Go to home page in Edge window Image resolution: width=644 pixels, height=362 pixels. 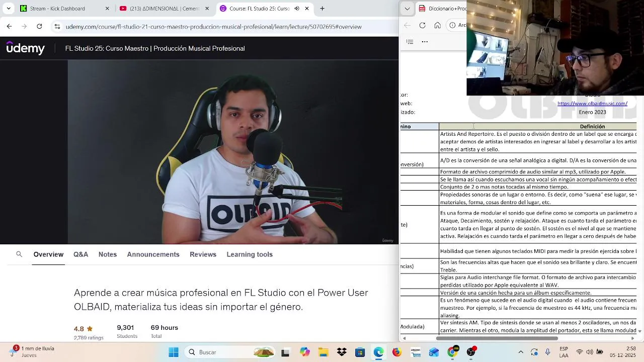[438, 25]
